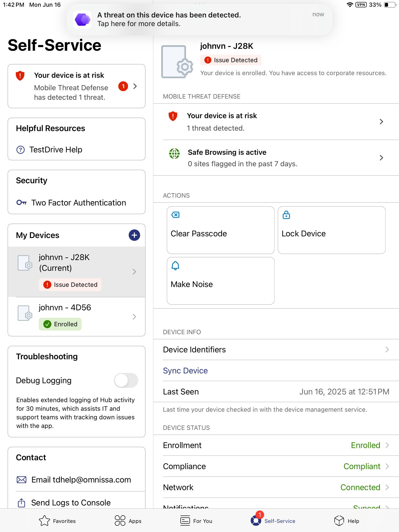Tap the add device plus icon

134,235
